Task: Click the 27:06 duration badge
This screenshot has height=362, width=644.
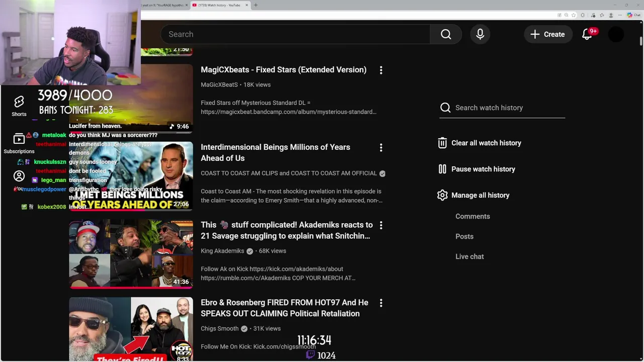Action: (x=181, y=204)
